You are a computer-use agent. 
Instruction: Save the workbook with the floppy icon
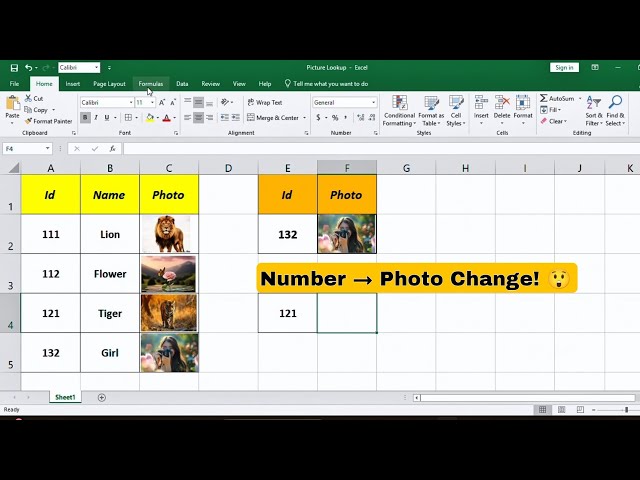coord(14,67)
